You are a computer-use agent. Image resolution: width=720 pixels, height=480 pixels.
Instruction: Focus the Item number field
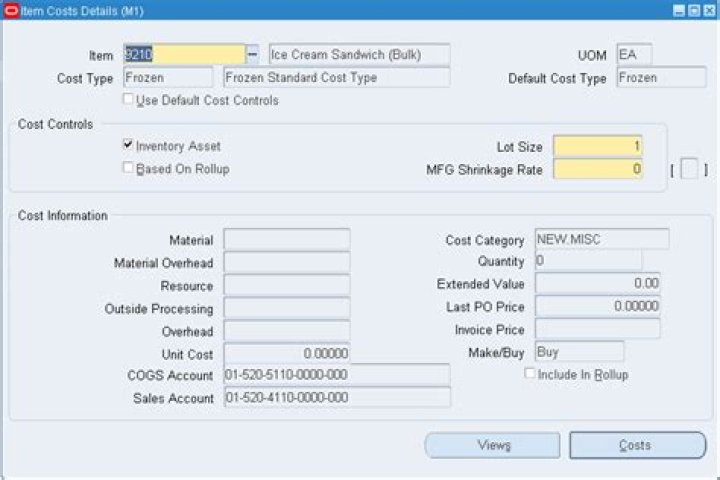tap(185, 55)
